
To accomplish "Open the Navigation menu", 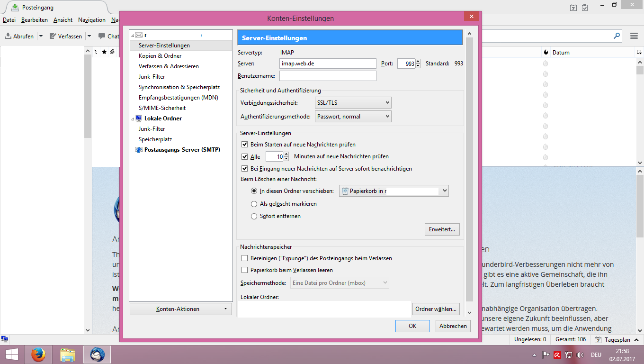I will (x=92, y=20).
